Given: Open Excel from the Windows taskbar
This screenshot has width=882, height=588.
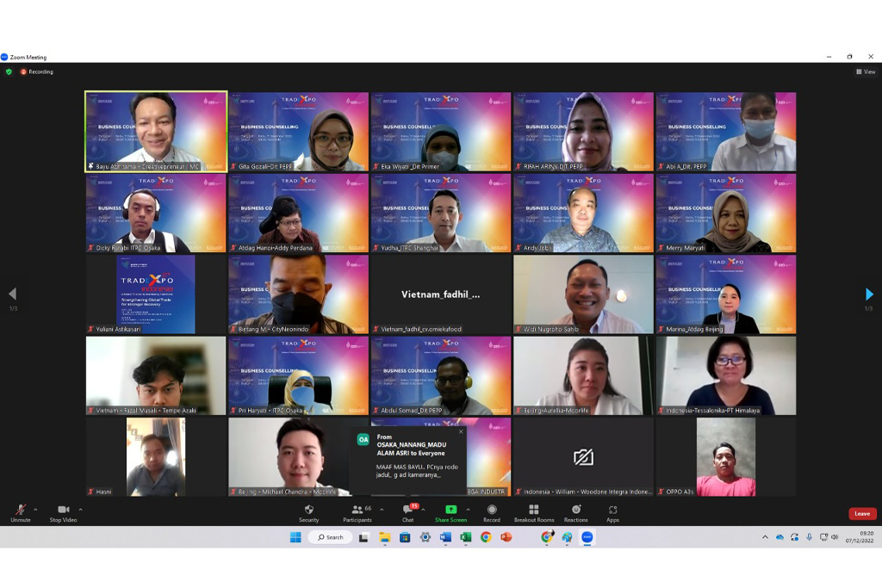Looking at the screenshot, I should (465, 537).
